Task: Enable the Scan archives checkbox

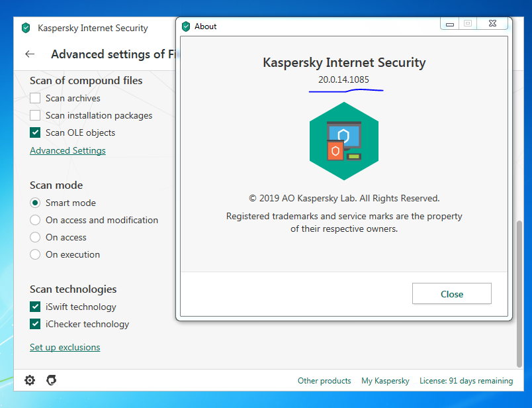Action: [x=35, y=98]
